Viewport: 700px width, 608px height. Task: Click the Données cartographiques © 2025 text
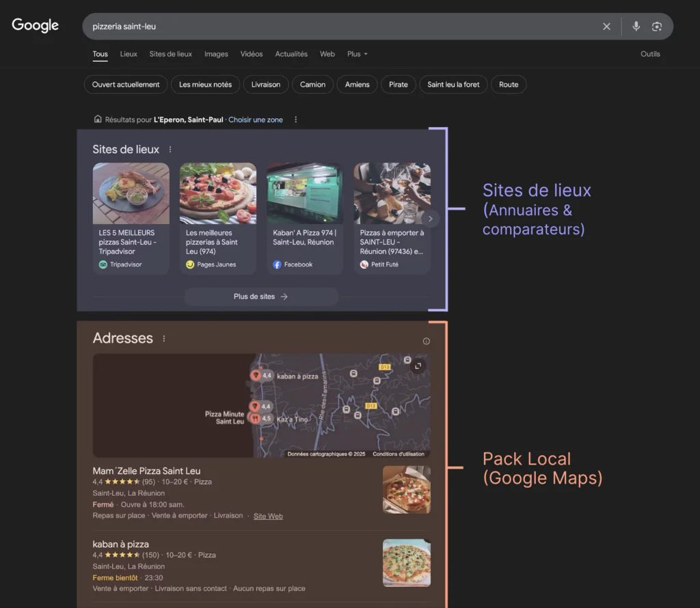pos(326,454)
